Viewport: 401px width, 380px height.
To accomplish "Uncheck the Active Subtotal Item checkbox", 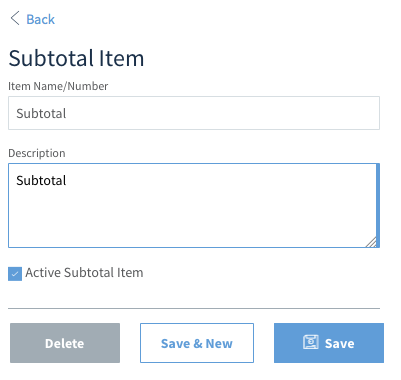I will point(15,274).
